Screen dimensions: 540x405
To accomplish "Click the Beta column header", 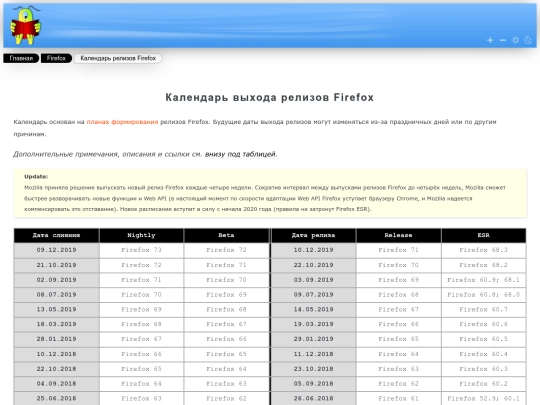I will click(226, 236).
